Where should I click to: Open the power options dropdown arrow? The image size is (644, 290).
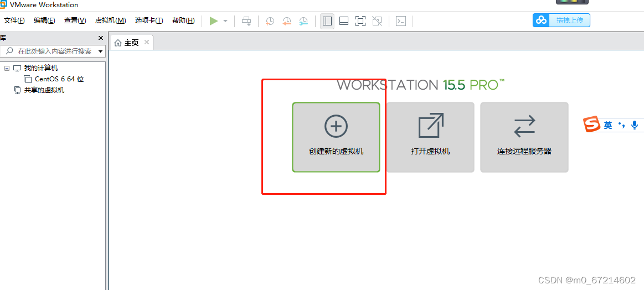(225, 21)
